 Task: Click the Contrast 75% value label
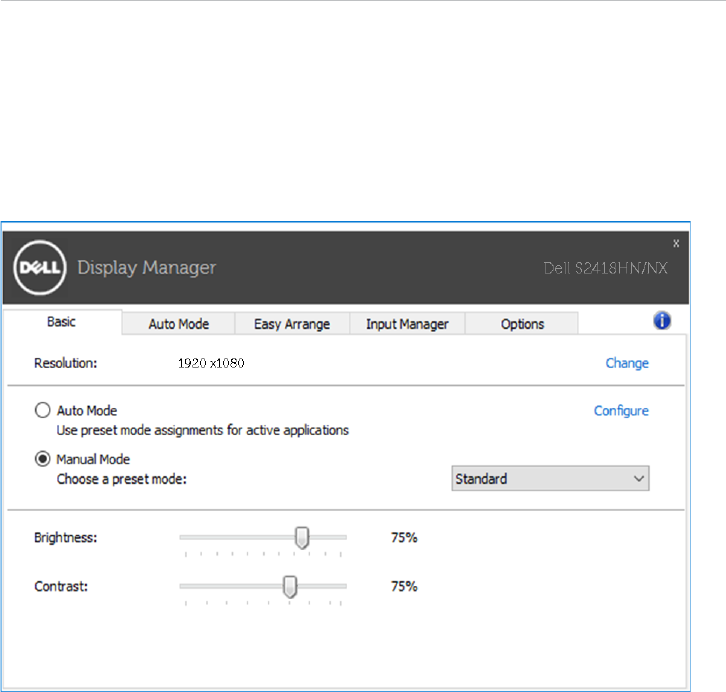pyautogui.click(x=404, y=586)
